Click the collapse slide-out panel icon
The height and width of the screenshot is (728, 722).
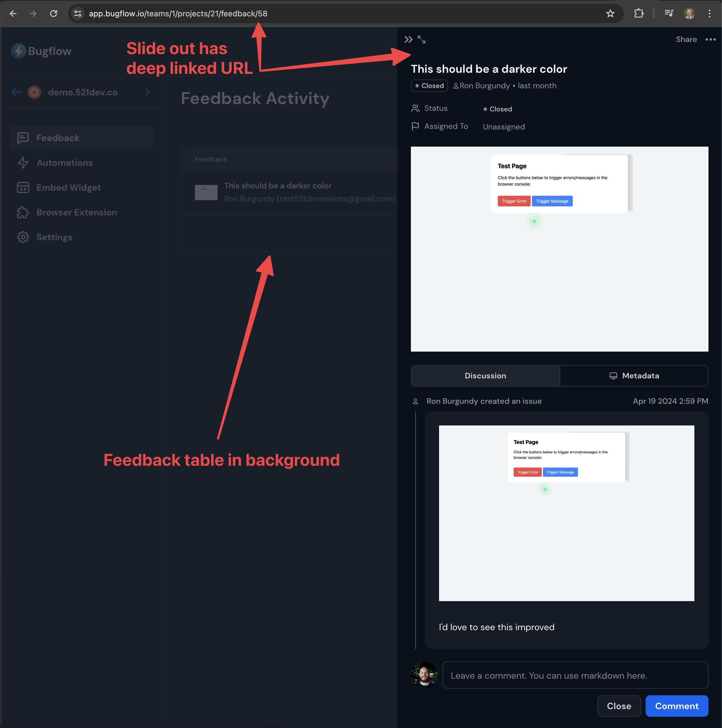[x=409, y=40]
